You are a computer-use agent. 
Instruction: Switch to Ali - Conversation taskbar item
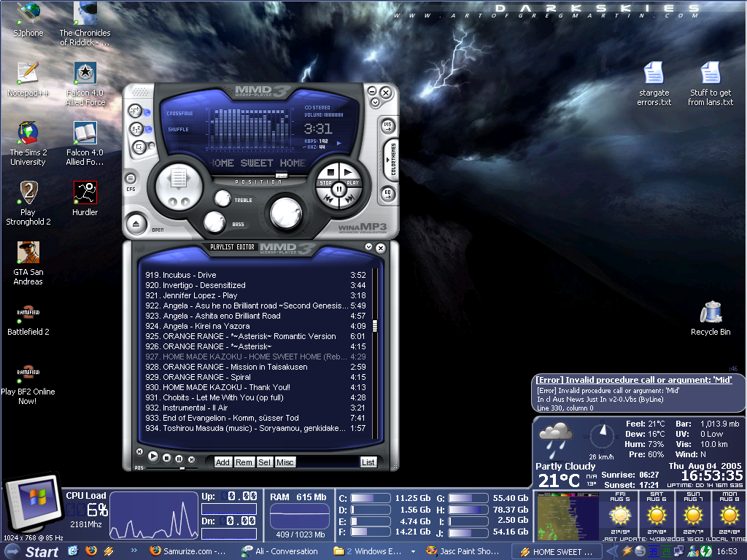[x=279, y=551]
